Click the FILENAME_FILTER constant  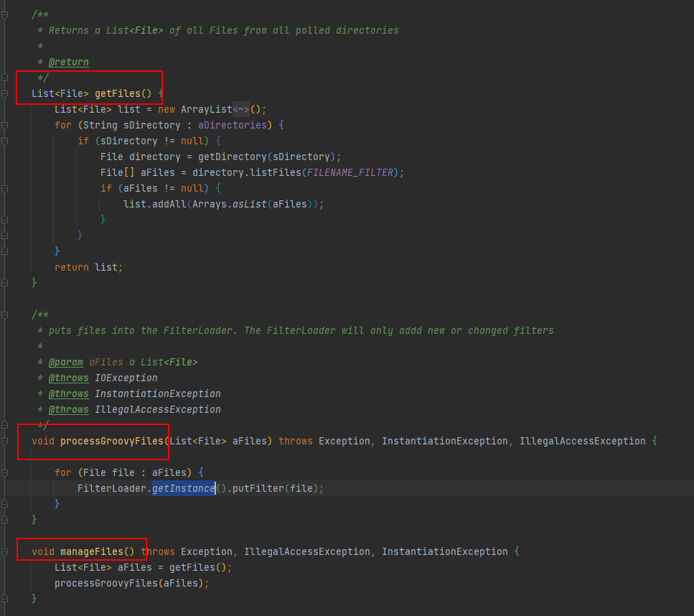click(350, 173)
